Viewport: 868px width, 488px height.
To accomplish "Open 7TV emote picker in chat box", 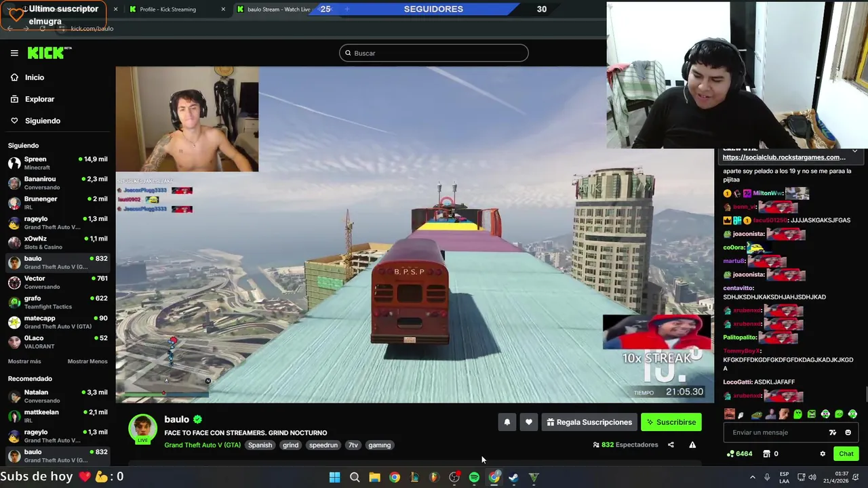I will [x=833, y=432].
